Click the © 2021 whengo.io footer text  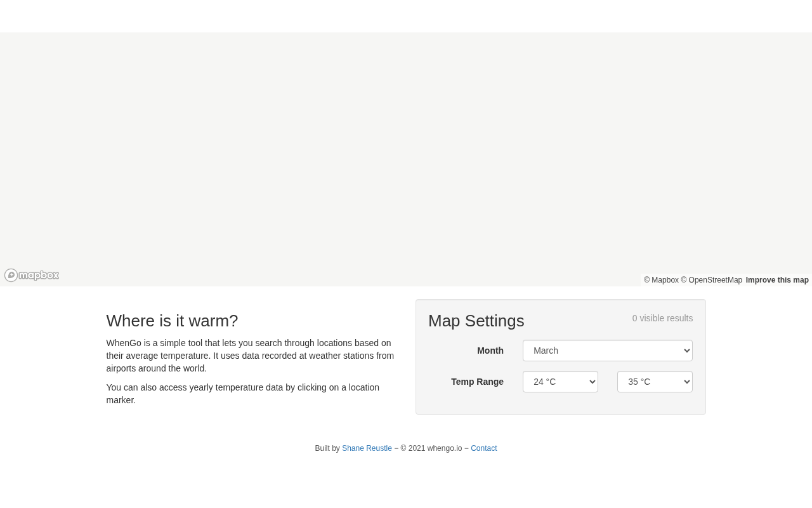tap(431, 448)
